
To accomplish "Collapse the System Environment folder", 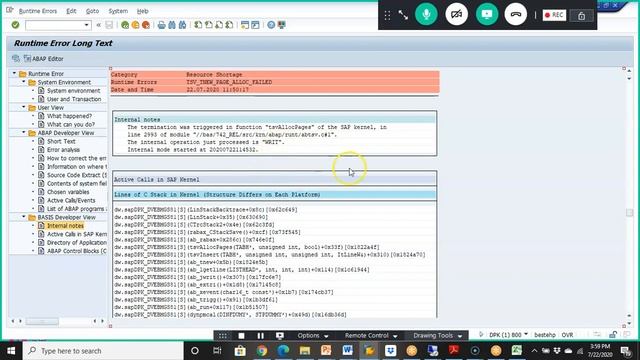I will (x=23, y=82).
